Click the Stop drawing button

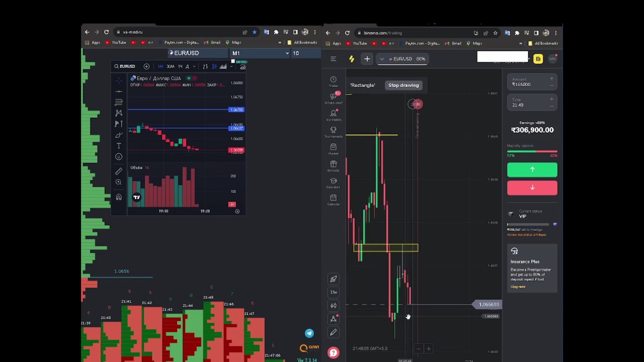pyautogui.click(x=404, y=85)
